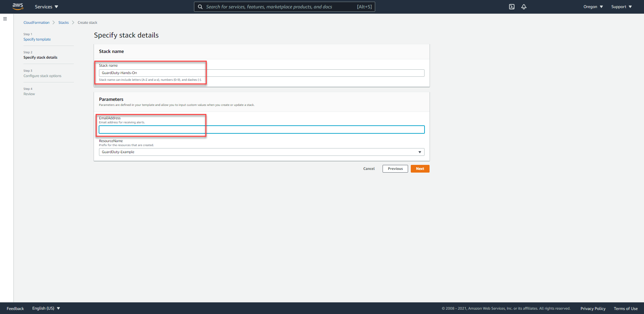
Task: Toggle the hamburger navigation menu
Action: click(5, 19)
